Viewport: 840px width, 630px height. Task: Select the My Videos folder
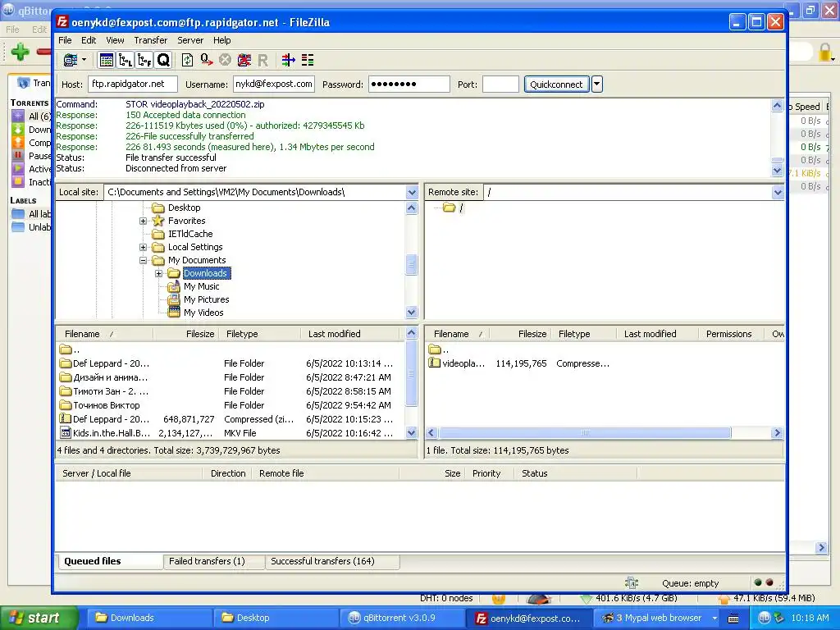pyautogui.click(x=203, y=313)
